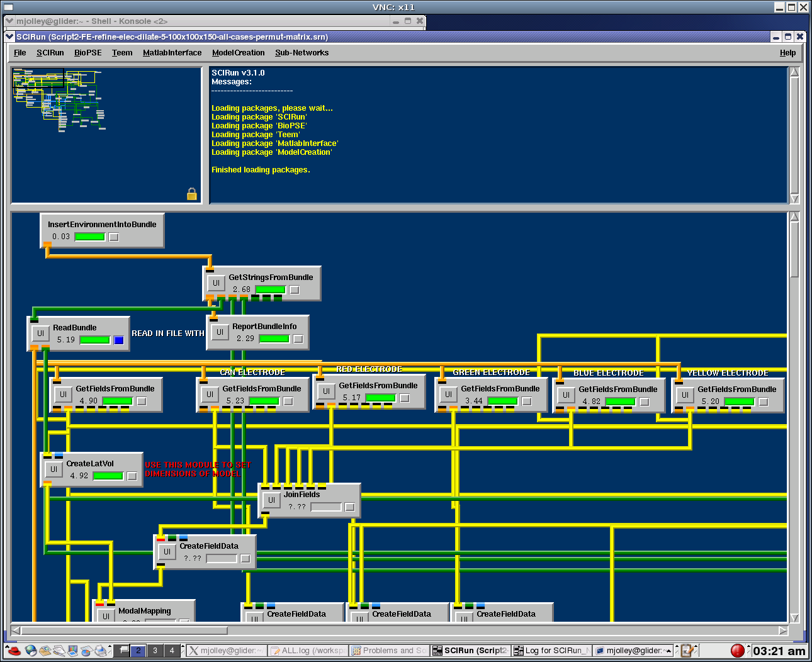Open the File menu

(x=20, y=53)
